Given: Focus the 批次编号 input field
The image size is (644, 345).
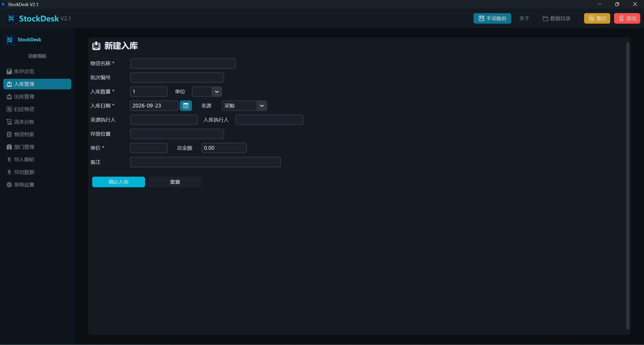Looking at the screenshot, I should point(177,78).
